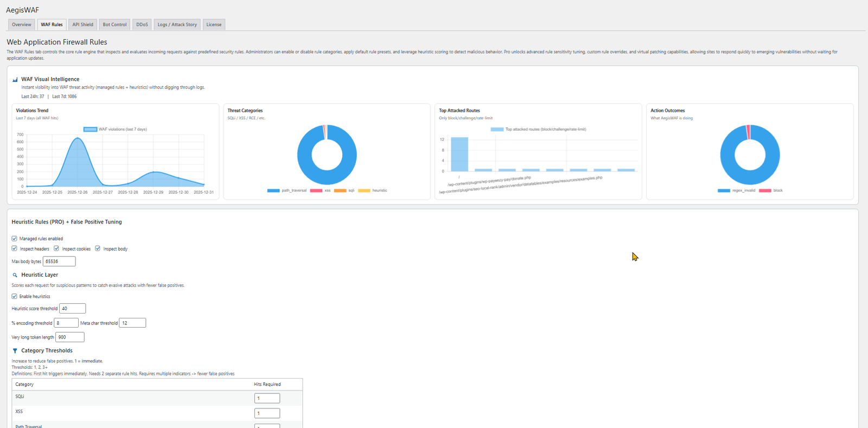Uncheck the Inspect headers checkbox
868x428 pixels.
tap(15, 248)
